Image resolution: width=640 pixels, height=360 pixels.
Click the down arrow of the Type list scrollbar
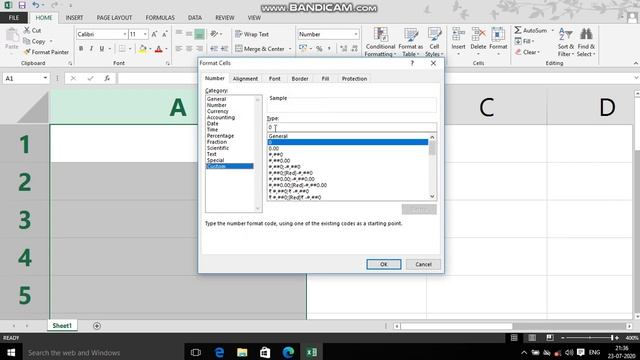[x=432, y=196]
